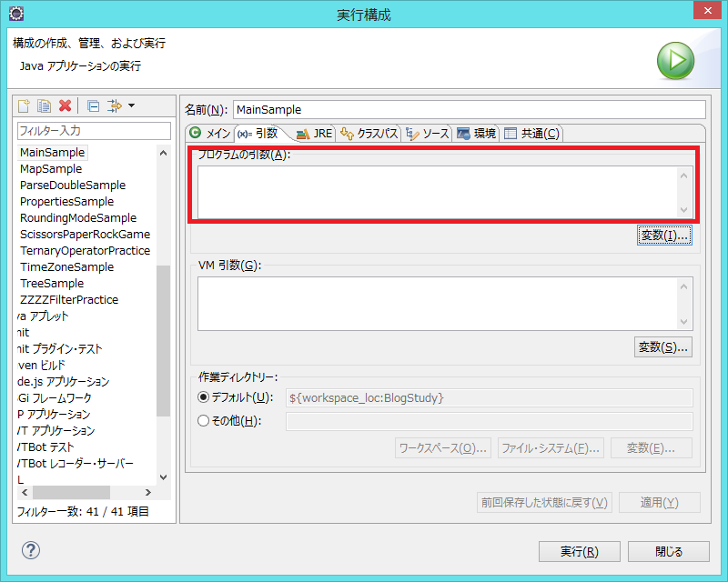This screenshot has height=582, width=728.
Task: Select TreeSample in the configuration list
Action: [51, 283]
